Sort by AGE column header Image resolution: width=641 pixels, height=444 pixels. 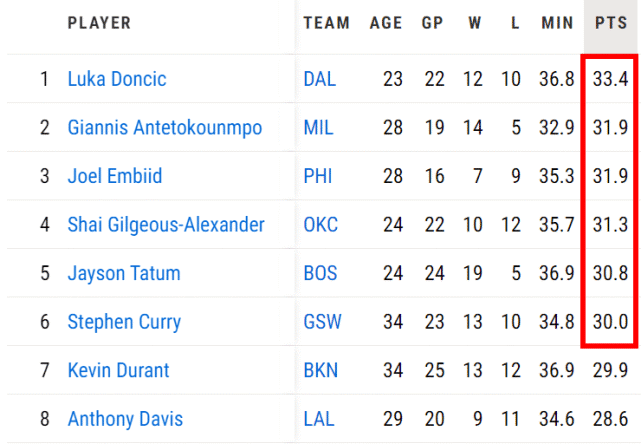[x=386, y=23]
